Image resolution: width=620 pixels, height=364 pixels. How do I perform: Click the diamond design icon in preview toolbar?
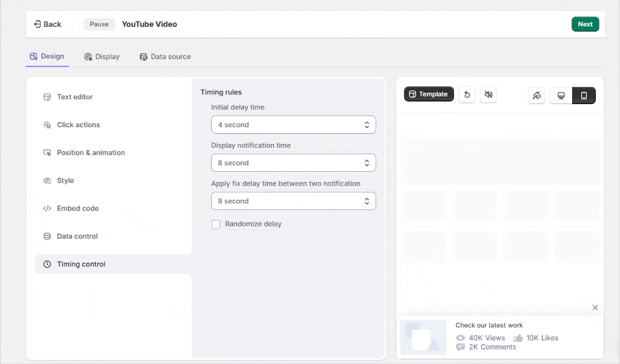coord(537,95)
